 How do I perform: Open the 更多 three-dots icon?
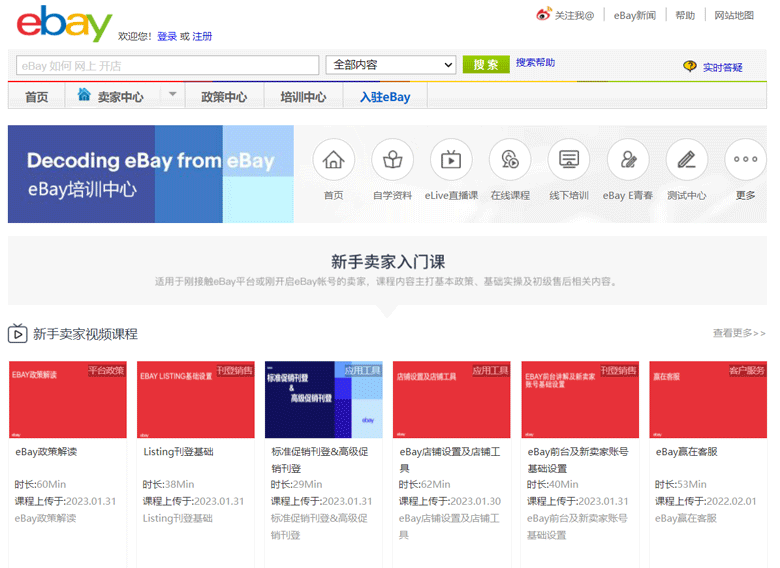pos(745,160)
